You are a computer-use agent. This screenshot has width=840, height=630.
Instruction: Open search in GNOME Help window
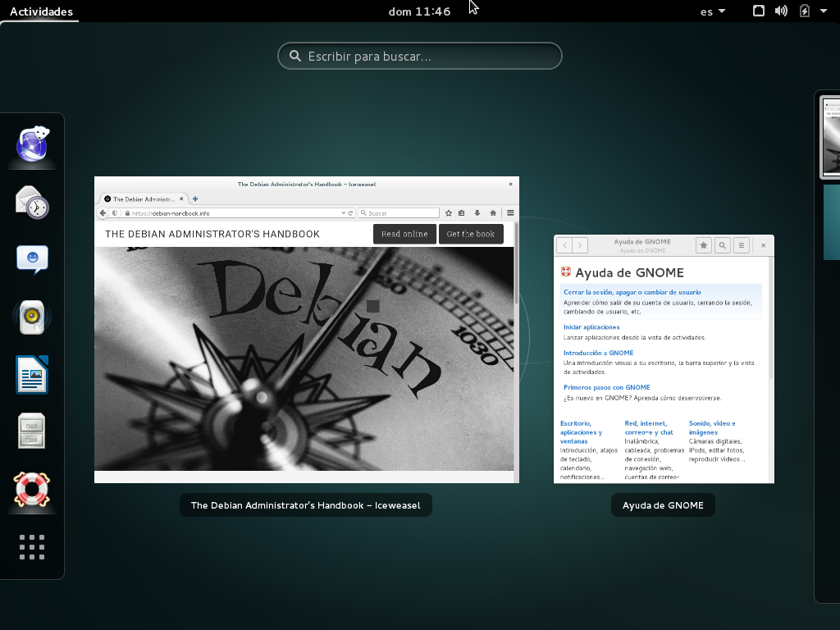722,245
